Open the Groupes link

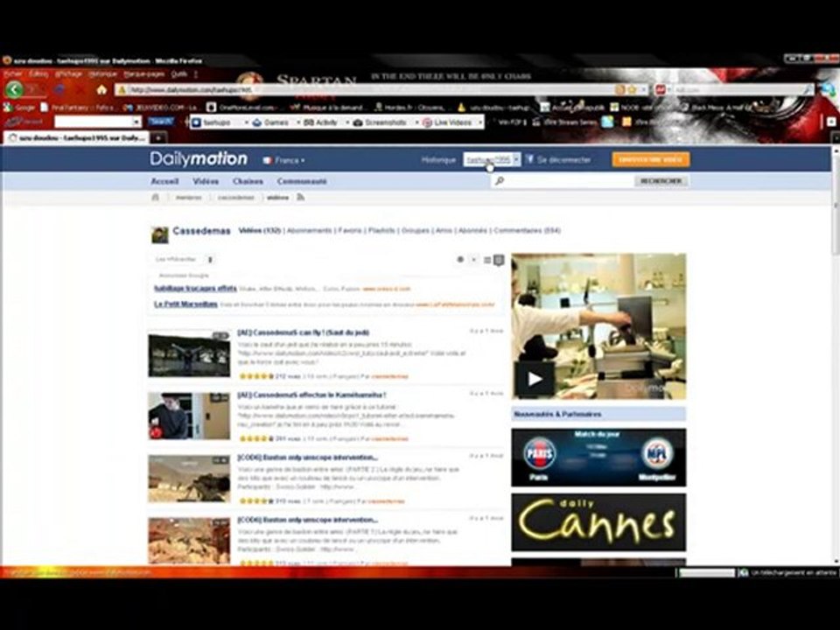(415, 231)
